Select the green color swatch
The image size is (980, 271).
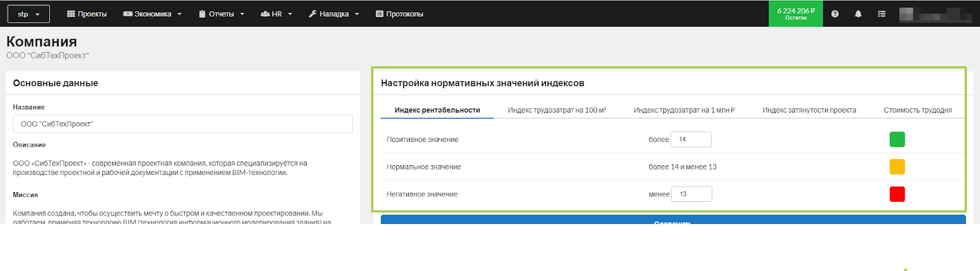[897, 139]
